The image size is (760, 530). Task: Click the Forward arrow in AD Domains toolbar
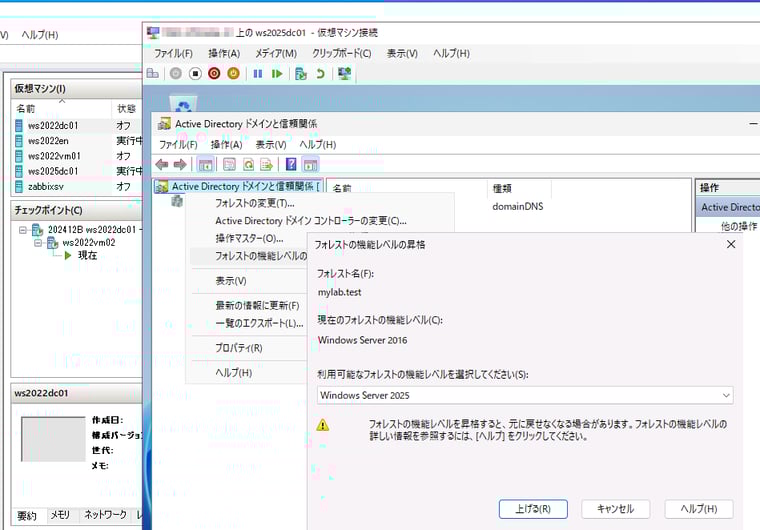click(180, 165)
